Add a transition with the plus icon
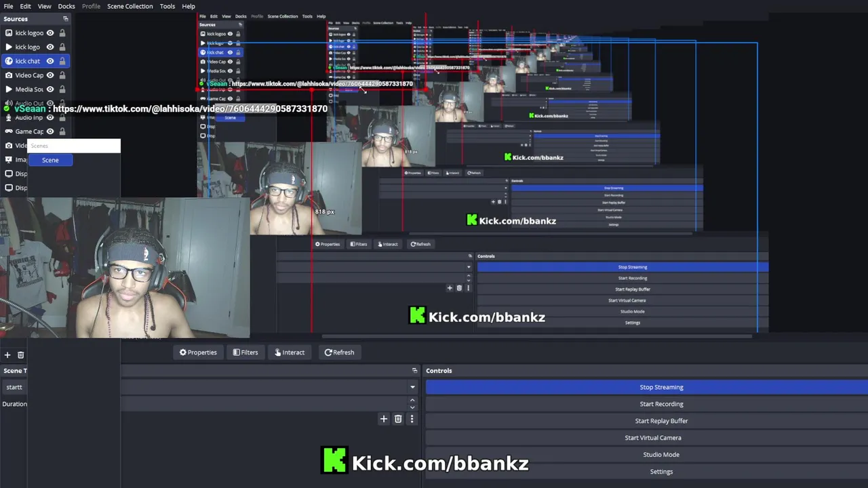This screenshot has width=868, height=488. pyautogui.click(x=384, y=419)
